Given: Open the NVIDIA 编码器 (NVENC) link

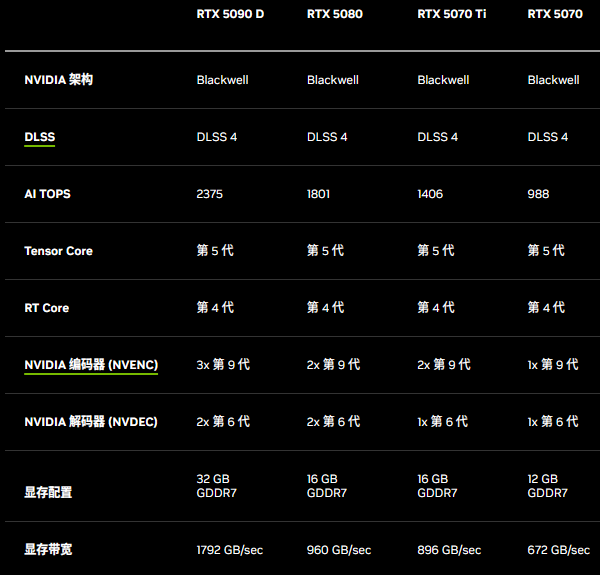Looking at the screenshot, I should pyautogui.click(x=91, y=365).
